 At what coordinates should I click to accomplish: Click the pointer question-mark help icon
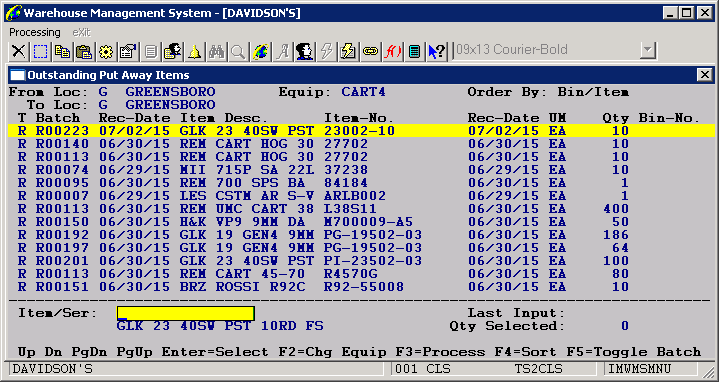point(436,51)
